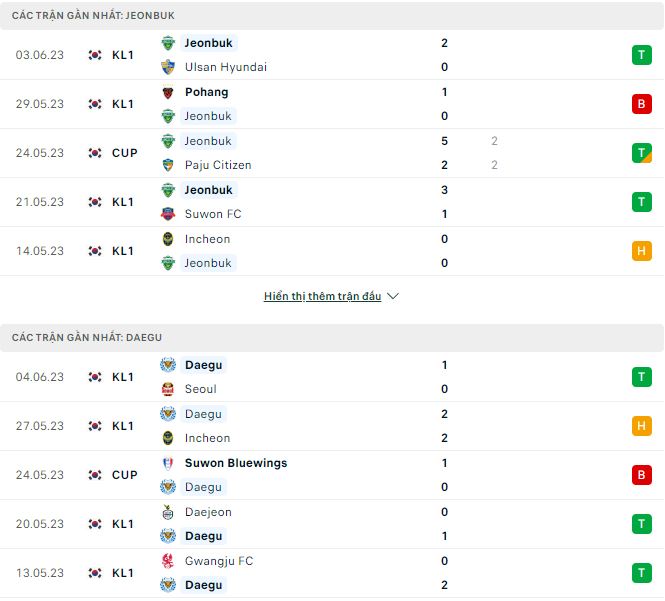Click "Hiển thị thêm trận đấu" link

(322, 297)
